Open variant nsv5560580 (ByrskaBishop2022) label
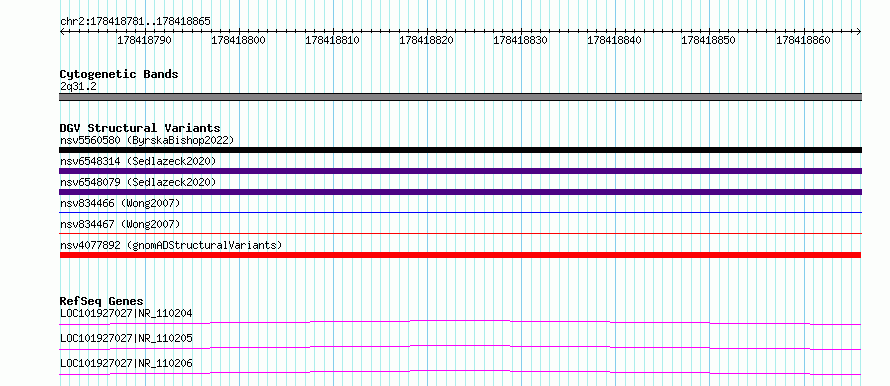The height and width of the screenshot is (386, 890). (x=146, y=140)
